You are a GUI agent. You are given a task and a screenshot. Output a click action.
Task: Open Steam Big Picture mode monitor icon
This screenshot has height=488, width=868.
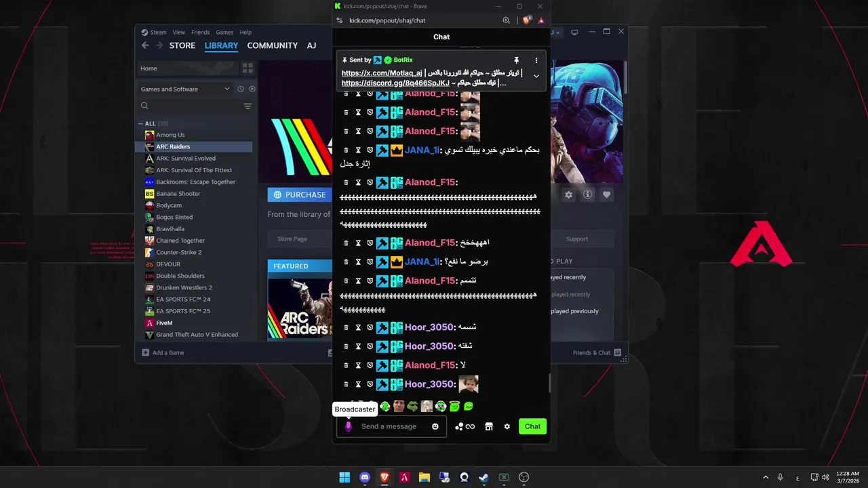pyautogui.click(x=574, y=32)
